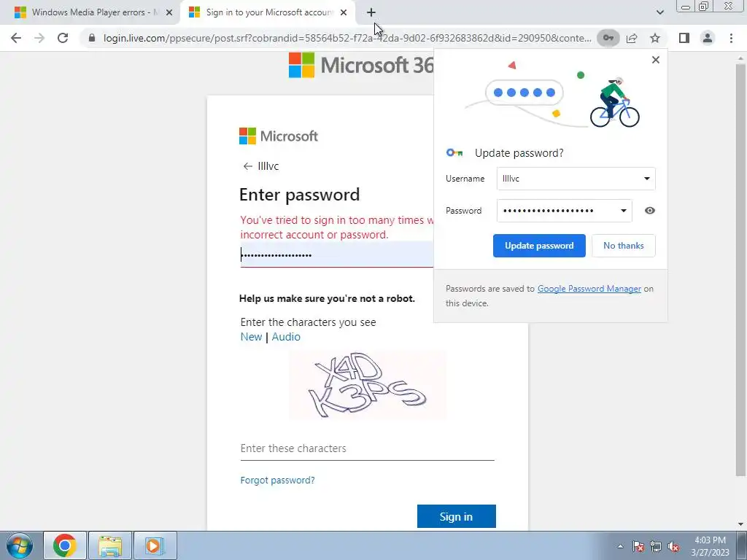
Task: Expand the Password dropdown arrow in popup
Action: [623, 211]
